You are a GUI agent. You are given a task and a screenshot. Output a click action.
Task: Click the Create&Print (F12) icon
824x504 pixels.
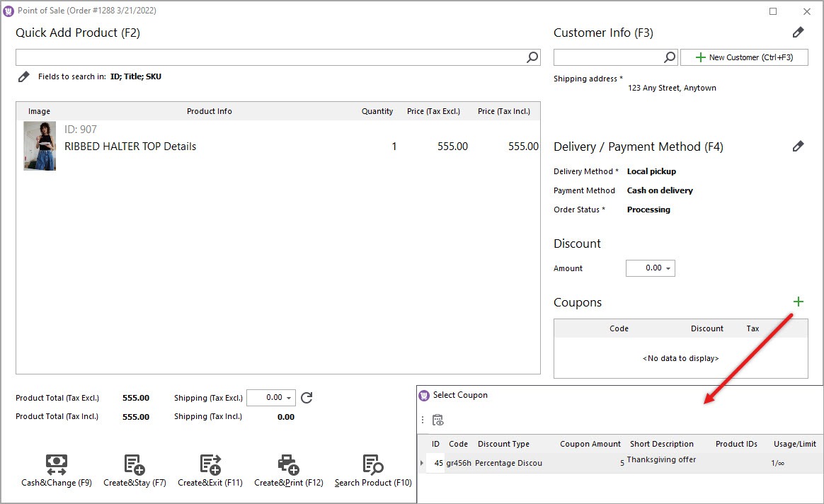coord(288,465)
